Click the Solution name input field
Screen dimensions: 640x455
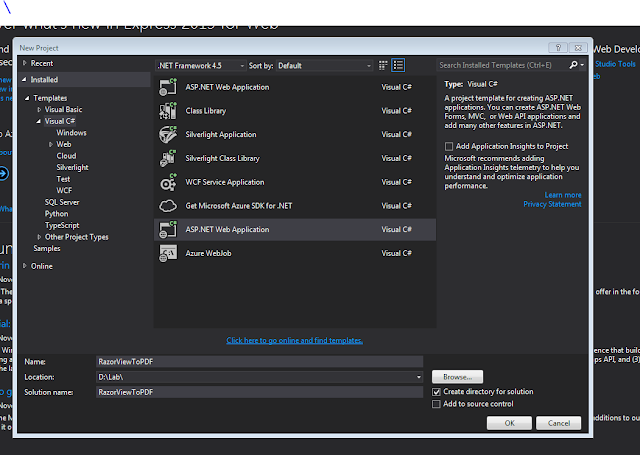(260, 392)
